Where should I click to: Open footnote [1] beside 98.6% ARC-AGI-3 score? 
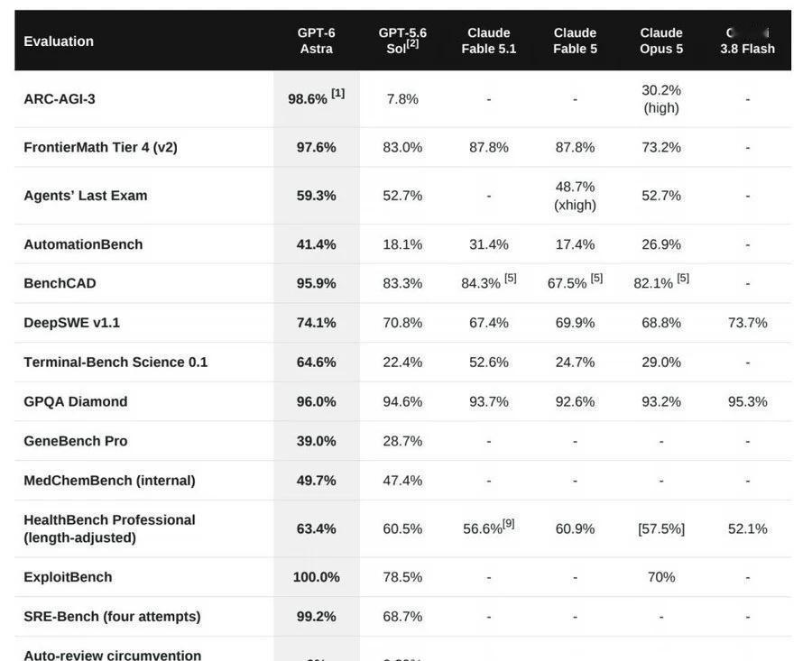pos(337,93)
